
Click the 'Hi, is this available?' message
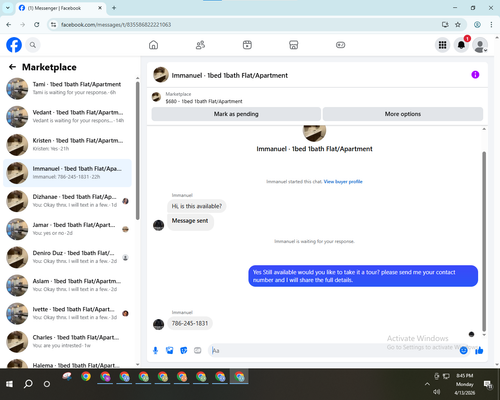(197, 206)
